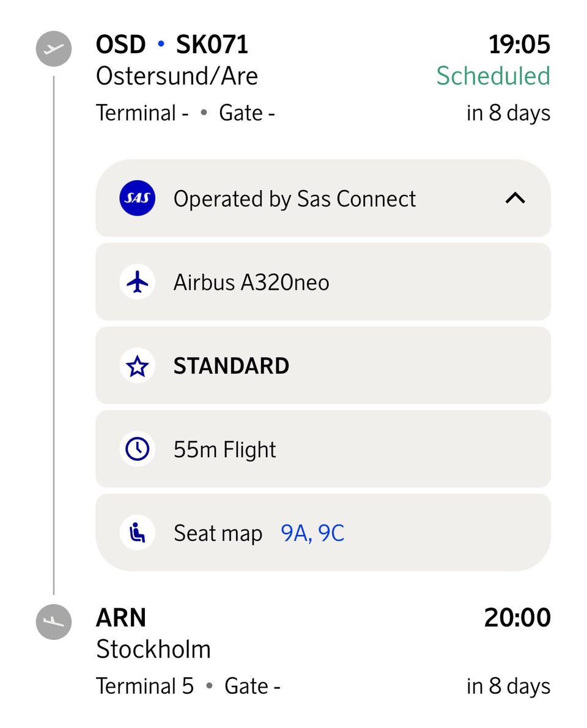Click the arrival plane icon on timeline
The height and width of the screenshot is (728, 587).
54,622
